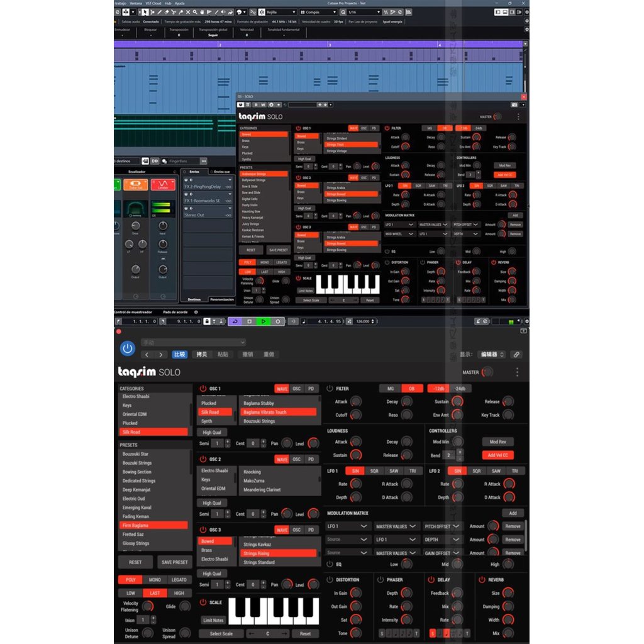Open the 1/16 quantize preset dropdown
644x644 pixels.
coord(364,13)
